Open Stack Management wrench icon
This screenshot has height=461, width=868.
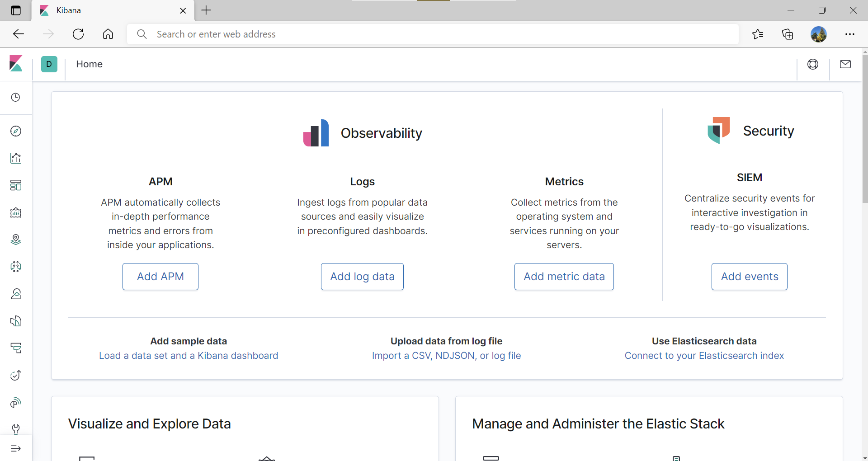(x=16, y=429)
